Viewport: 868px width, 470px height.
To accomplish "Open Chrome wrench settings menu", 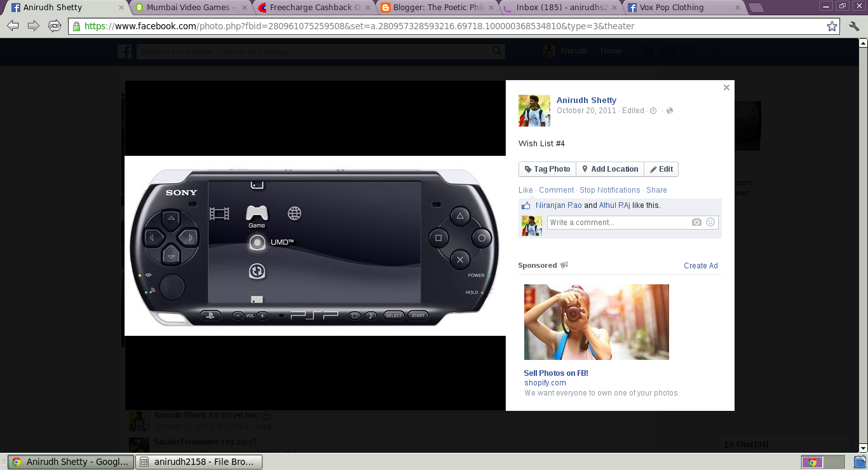I will point(854,26).
